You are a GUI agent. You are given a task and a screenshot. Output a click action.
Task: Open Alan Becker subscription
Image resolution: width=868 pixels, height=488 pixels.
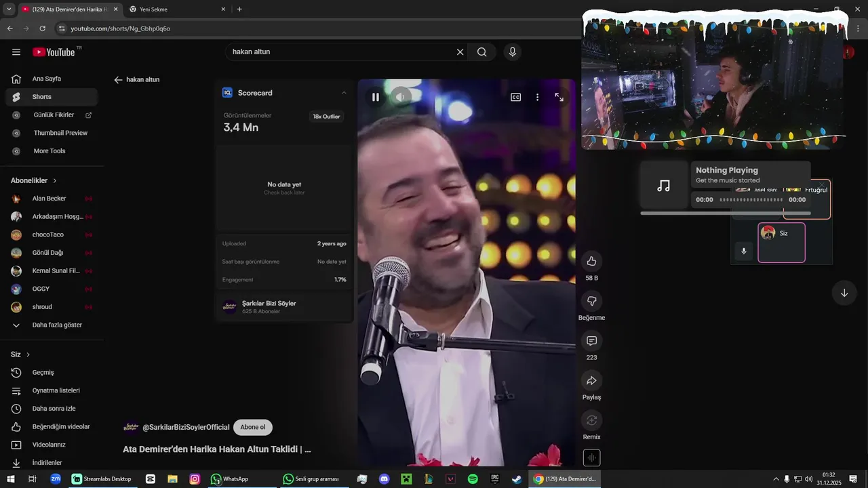[x=52, y=199]
